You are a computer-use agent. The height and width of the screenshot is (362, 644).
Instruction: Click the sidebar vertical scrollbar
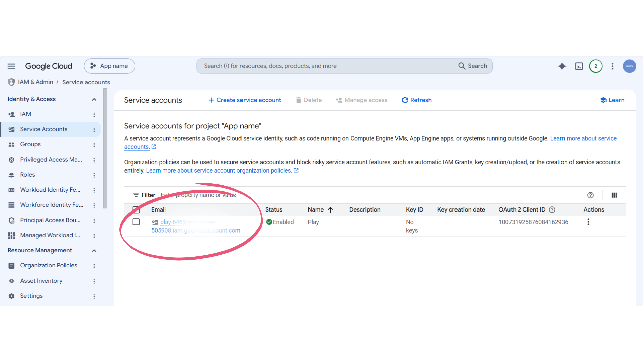105,148
